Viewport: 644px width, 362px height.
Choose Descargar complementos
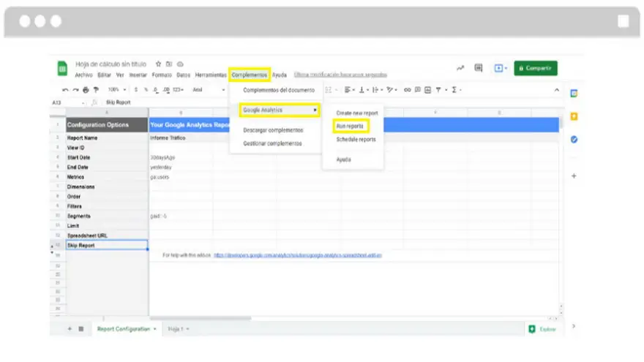273,130
